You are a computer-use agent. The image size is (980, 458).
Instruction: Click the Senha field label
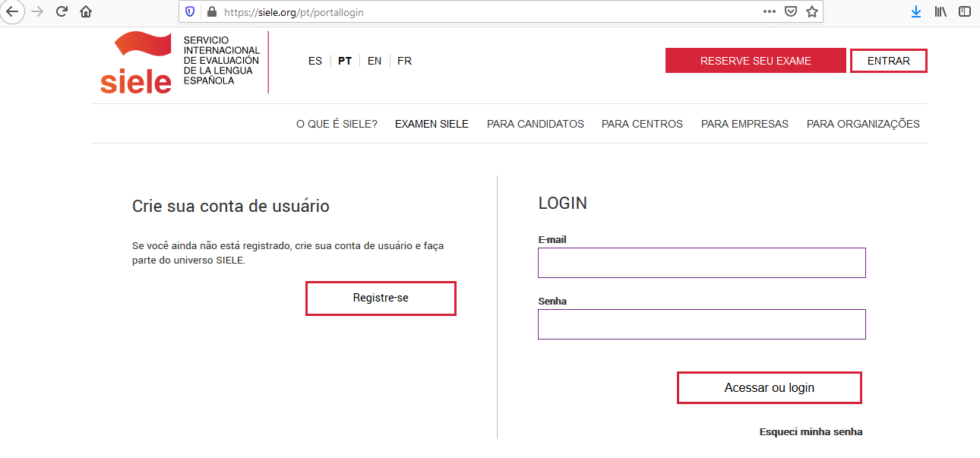click(x=552, y=301)
